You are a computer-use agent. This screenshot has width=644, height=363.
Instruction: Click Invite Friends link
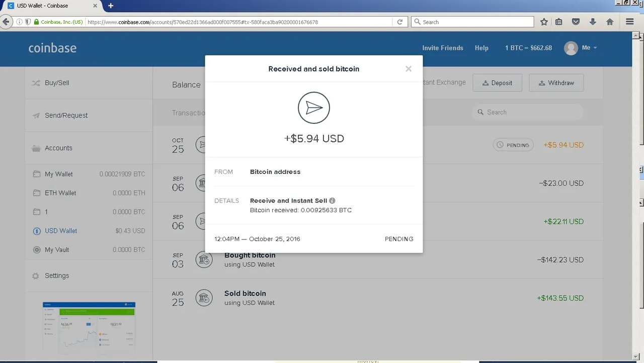tap(443, 48)
